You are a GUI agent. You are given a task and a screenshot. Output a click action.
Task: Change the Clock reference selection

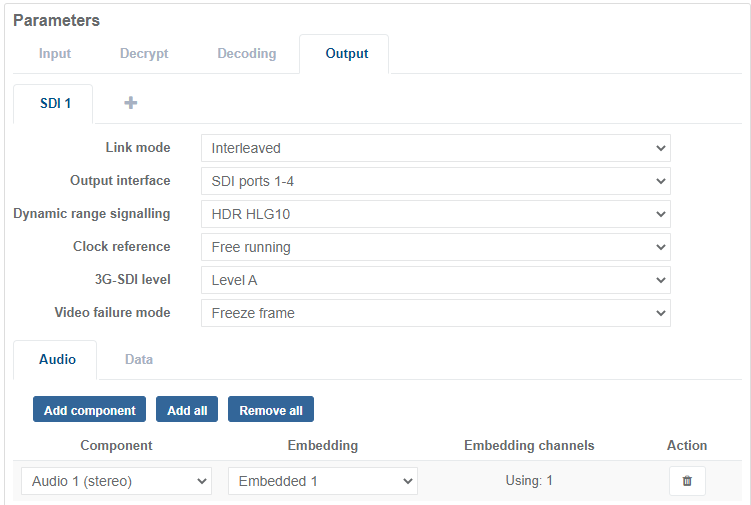pos(435,247)
